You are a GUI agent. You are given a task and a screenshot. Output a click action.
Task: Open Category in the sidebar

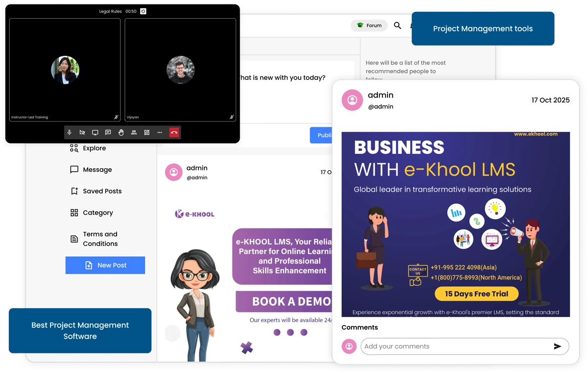tap(92, 213)
